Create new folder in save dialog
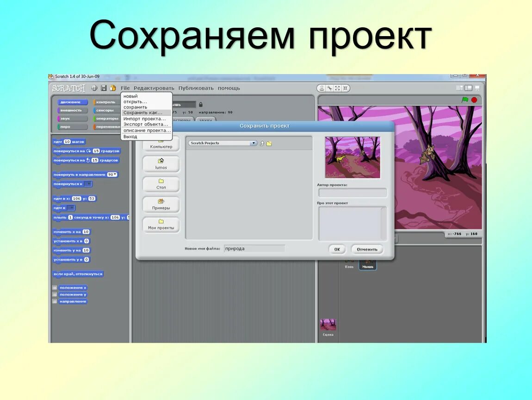Image resolution: width=532 pixels, height=400 pixels. click(x=269, y=144)
